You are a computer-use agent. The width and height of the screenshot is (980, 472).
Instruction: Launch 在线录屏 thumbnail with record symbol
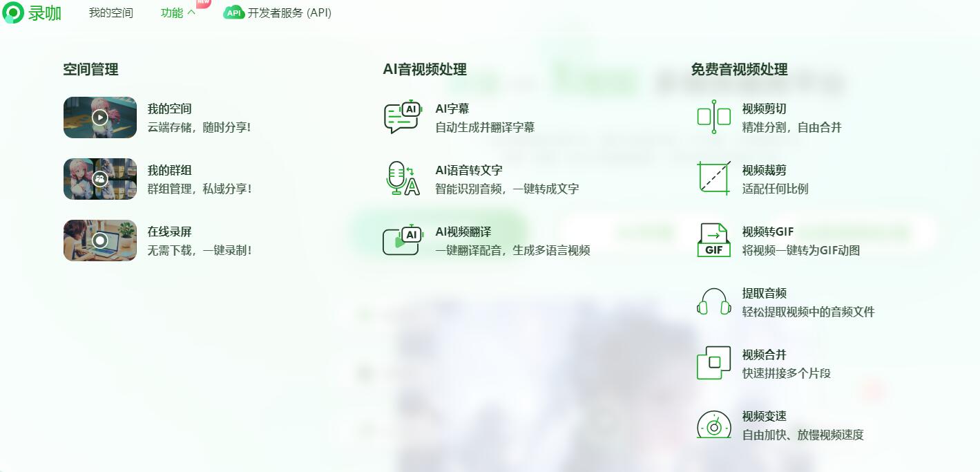pyautogui.click(x=100, y=240)
